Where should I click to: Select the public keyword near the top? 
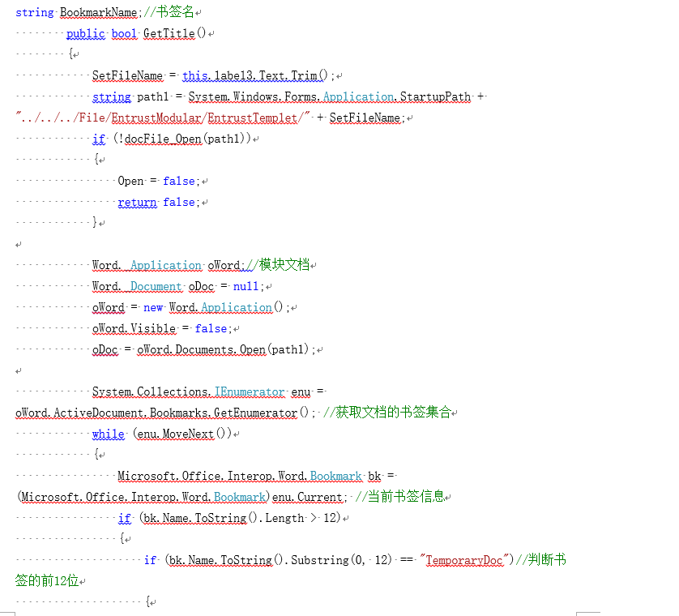click(x=85, y=33)
